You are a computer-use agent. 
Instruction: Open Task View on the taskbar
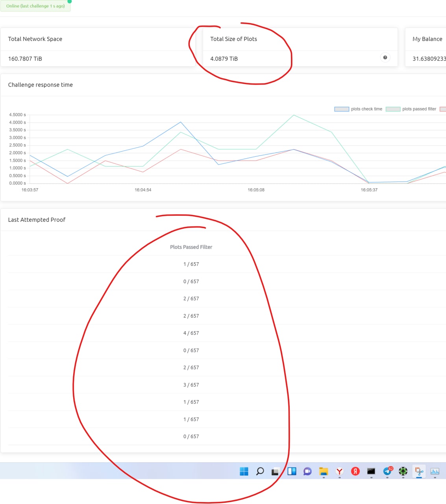click(x=276, y=471)
